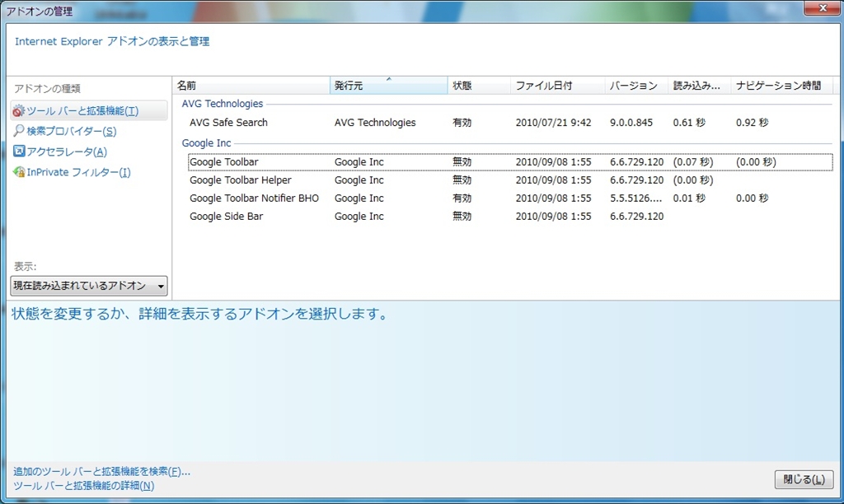This screenshot has width=844, height=504.
Task: Sort by ナビゲーション時間 column header
Action: click(781, 86)
